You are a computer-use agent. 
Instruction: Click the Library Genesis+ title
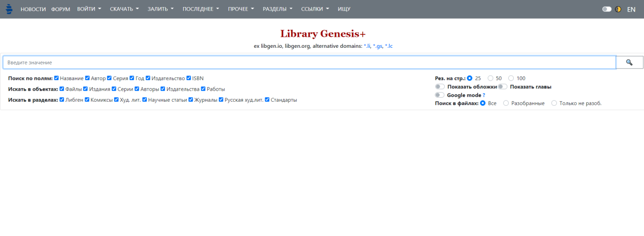tap(323, 34)
